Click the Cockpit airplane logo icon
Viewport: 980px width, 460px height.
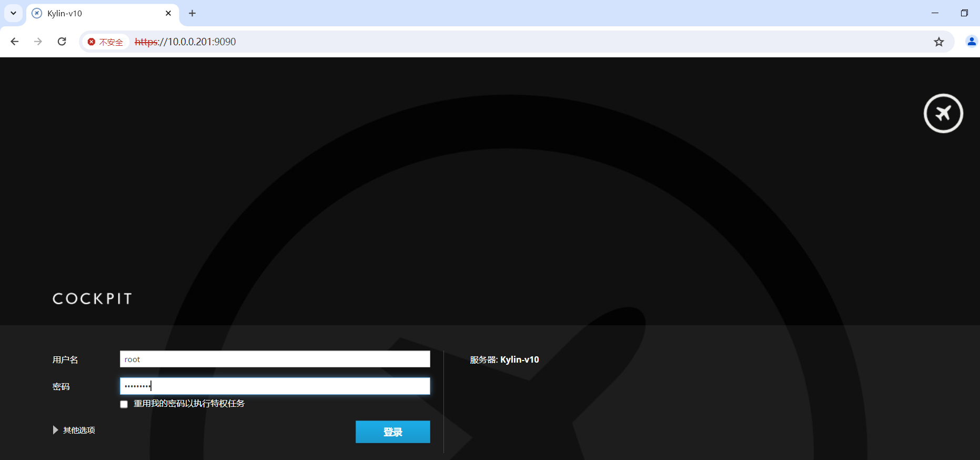pyautogui.click(x=943, y=113)
